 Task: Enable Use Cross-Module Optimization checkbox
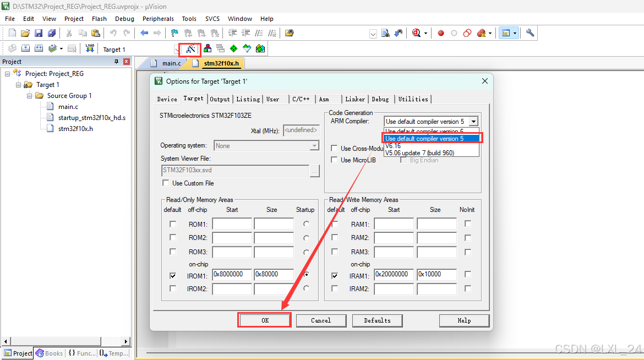334,149
